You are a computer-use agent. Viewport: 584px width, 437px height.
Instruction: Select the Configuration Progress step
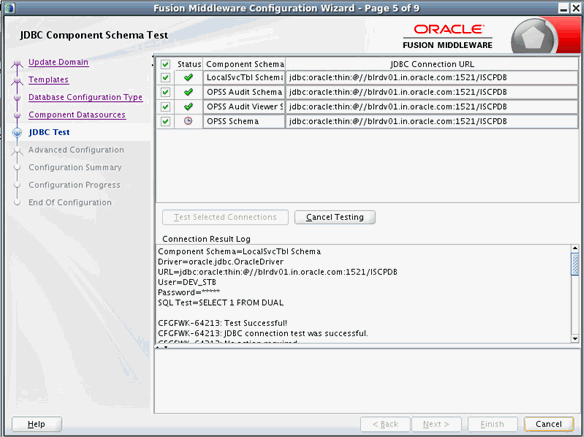pos(74,185)
